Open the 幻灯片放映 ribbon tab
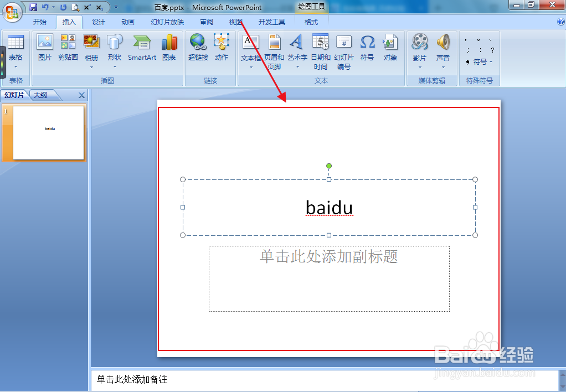Screen dimensions: 566x392 (x=167, y=22)
